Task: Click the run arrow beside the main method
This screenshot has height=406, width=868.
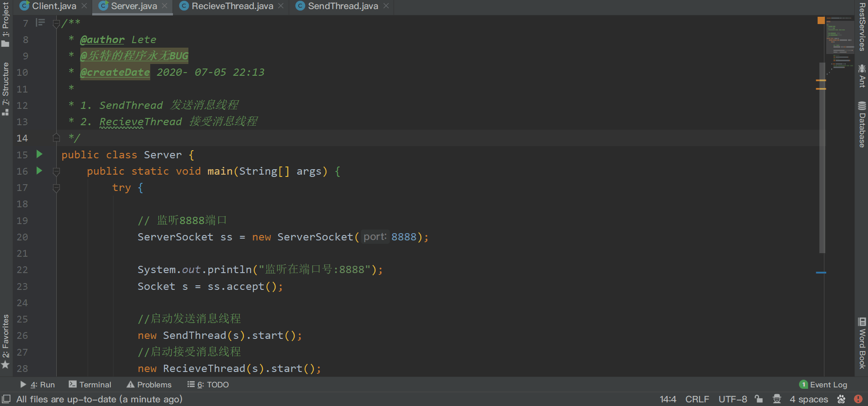Action: point(39,171)
